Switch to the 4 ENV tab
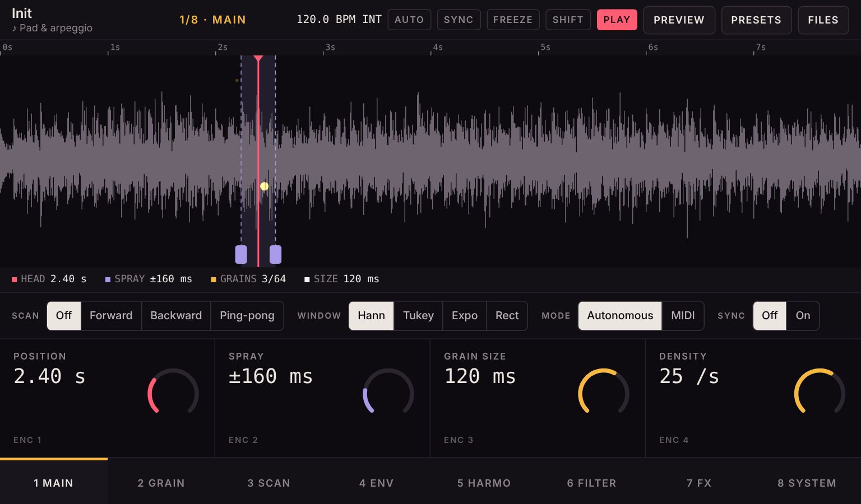 coord(377,482)
